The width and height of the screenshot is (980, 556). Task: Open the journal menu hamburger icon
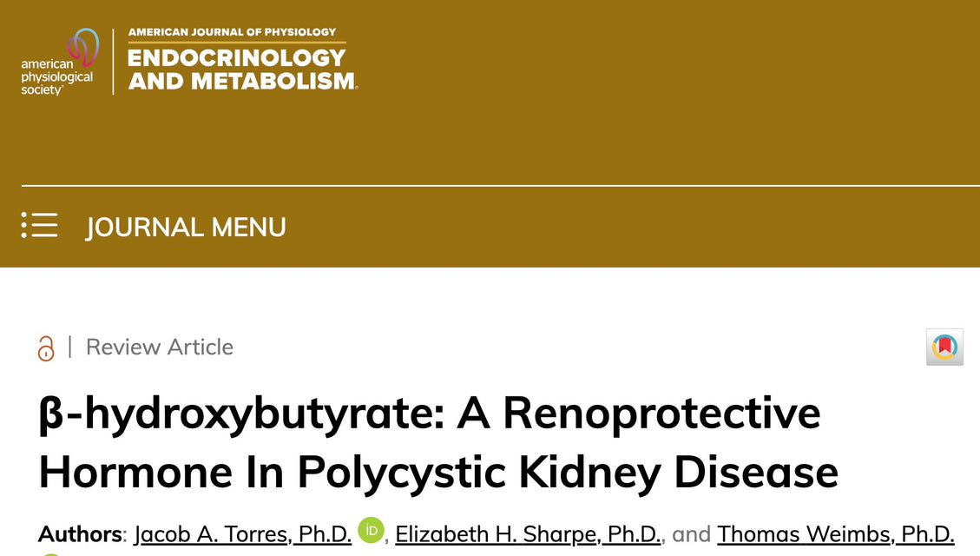pyautogui.click(x=39, y=225)
